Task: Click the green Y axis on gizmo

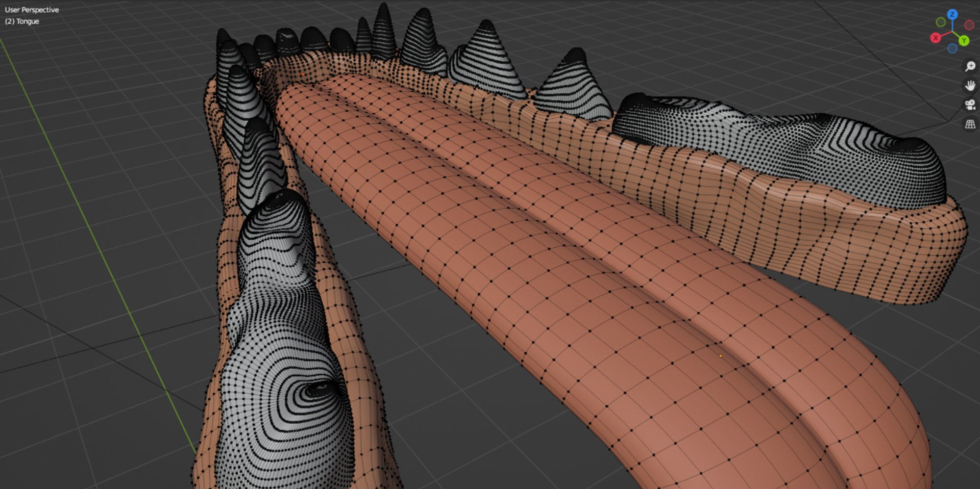Action: pyautogui.click(x=964, y=40)
